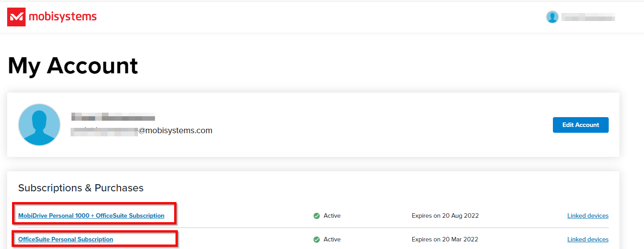Screen dimensions: 644x249
Task: Click the red MobiSystems logo icon
Action: (x=16, y=17)
